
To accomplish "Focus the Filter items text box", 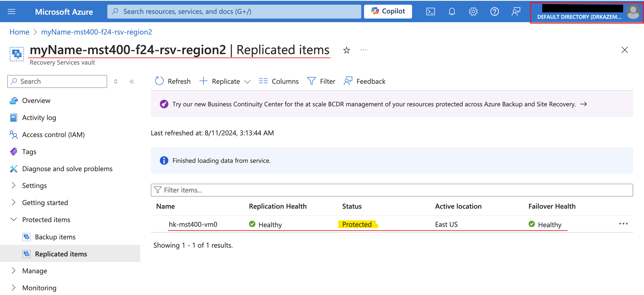I will [392, 190].
